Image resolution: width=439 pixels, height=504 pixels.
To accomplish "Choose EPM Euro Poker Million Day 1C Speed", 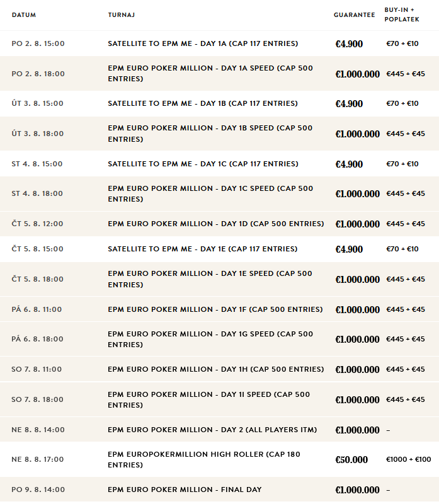I will point(219,193).
